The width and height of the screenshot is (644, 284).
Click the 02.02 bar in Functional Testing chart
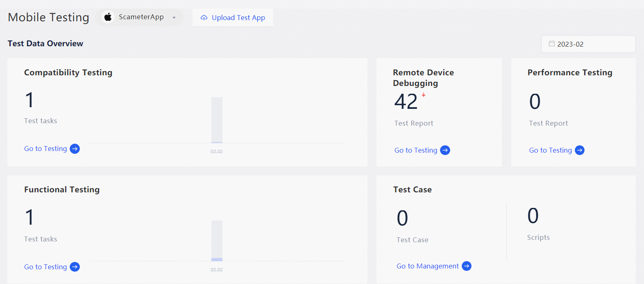(217, 241)
